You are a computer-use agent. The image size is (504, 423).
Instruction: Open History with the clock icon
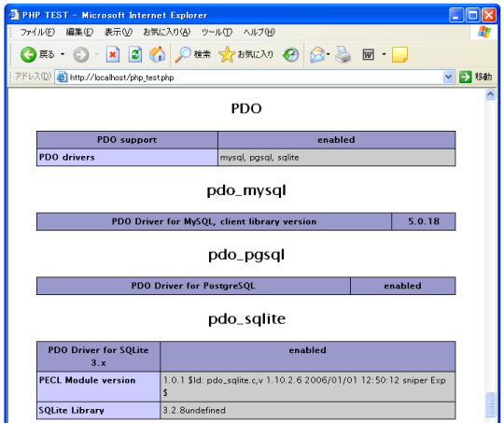coord(290,54)
